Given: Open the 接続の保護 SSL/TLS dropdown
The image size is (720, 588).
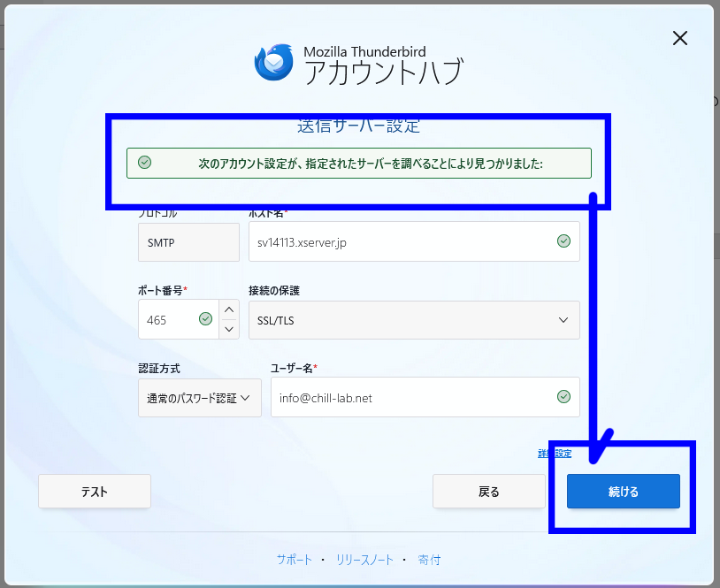Looking at the screenshot, I should (x=413, y=320).
